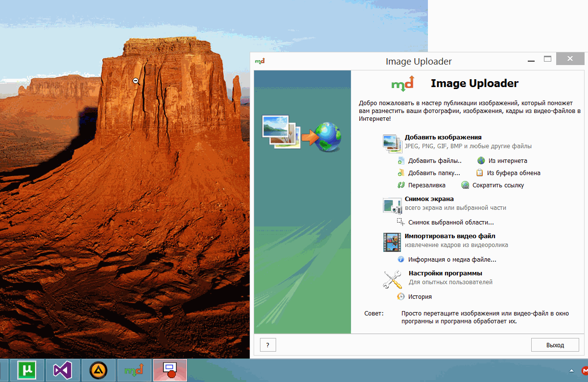The height and width of the screenshot is (382, 588).
Task: Open "Информация о медиа файле..." link
Action: pyautogui.click(x=452, y=260)
